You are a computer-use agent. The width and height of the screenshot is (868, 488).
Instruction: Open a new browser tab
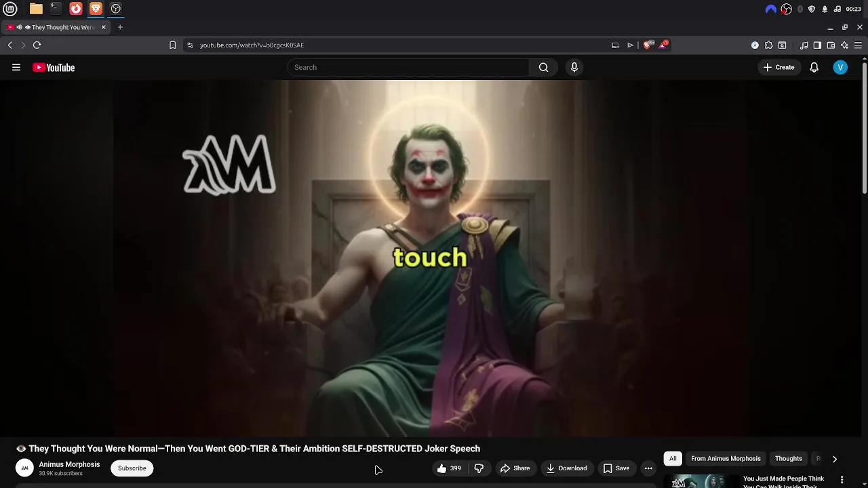pos(120,27)
